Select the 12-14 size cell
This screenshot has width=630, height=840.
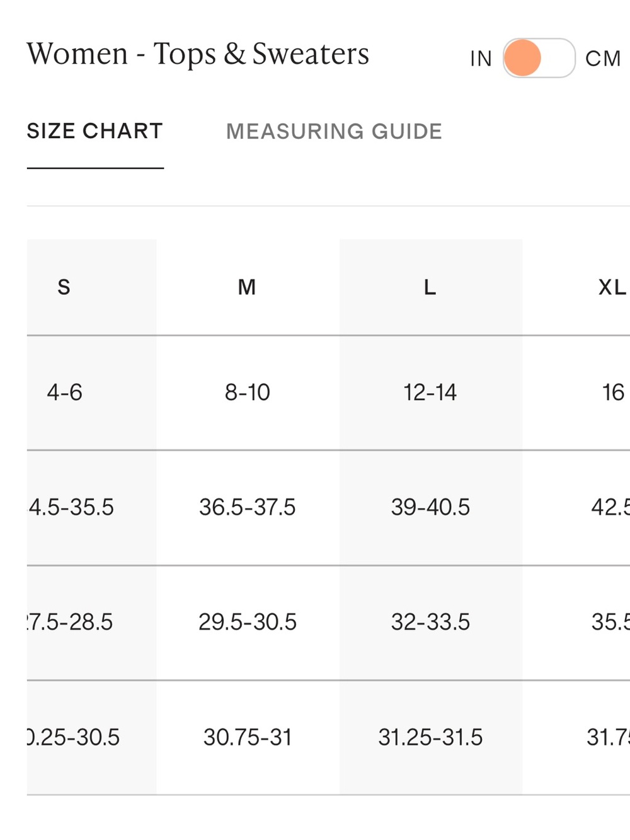point(430,393)
